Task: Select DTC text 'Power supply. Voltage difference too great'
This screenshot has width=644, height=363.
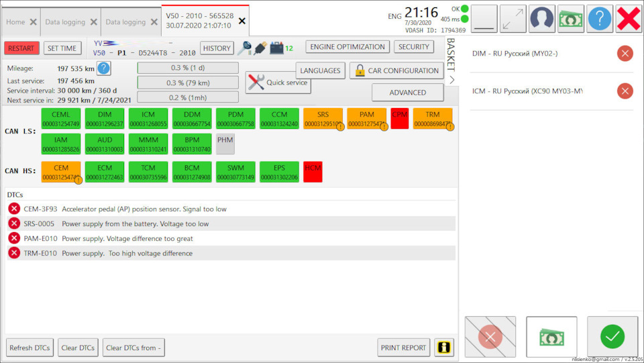Action: 127,239
